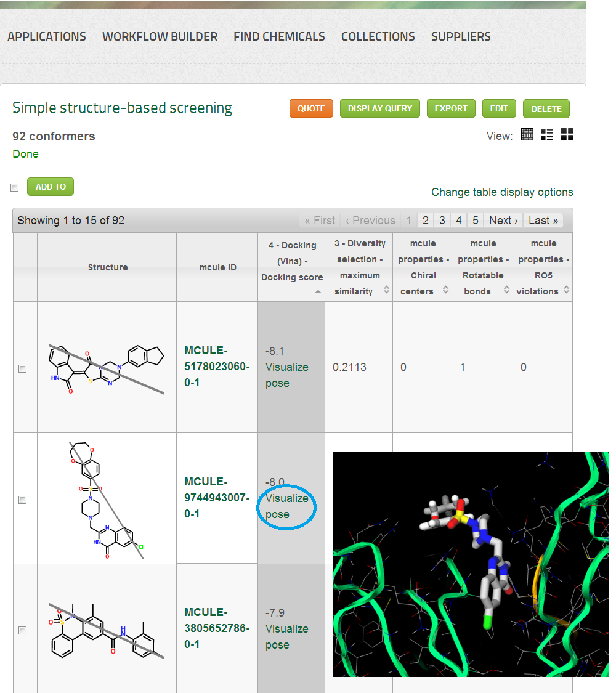Select checkbox for MCULE-5178023060-0-1 row
The image size is (616, 693).
point(23,368)
